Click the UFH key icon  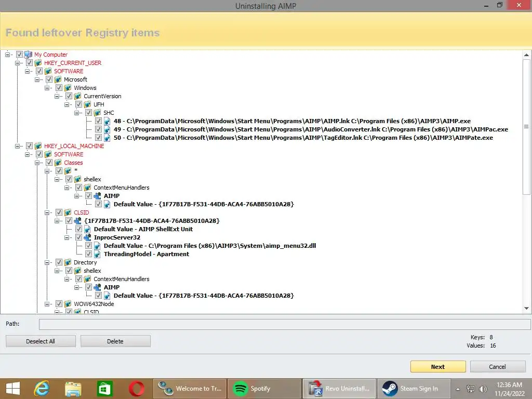point(87,104)
